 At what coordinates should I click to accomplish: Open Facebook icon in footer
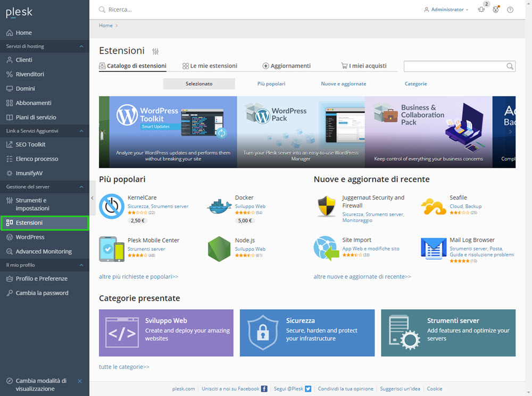coord(264,389)
